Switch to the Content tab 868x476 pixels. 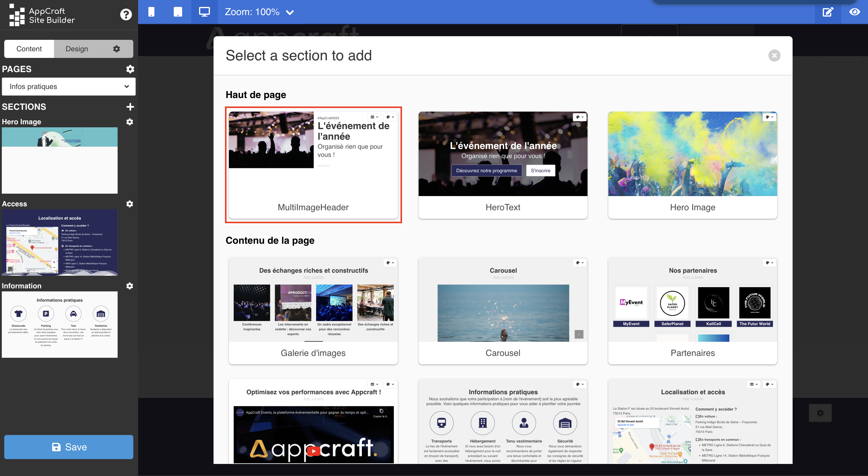[29, 49]
